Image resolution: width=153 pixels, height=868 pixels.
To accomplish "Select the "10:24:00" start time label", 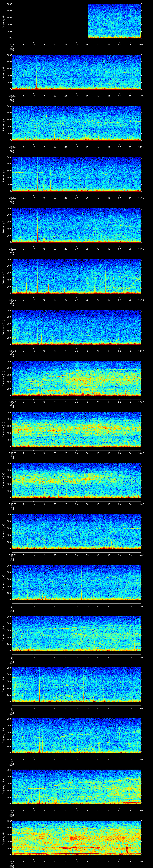I will [x=12, y=810].
